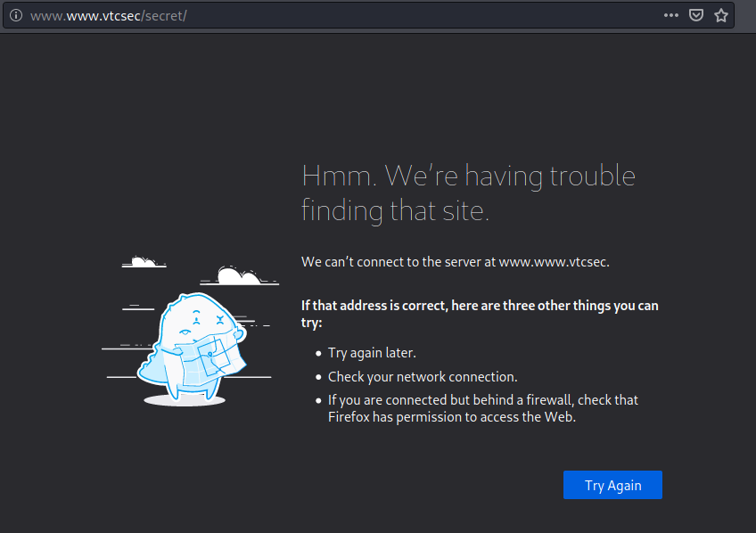Click the heading "Hmm. We're having trouble finding that site."
Viewport: 756px width, 533px height.
coord(468,193)
